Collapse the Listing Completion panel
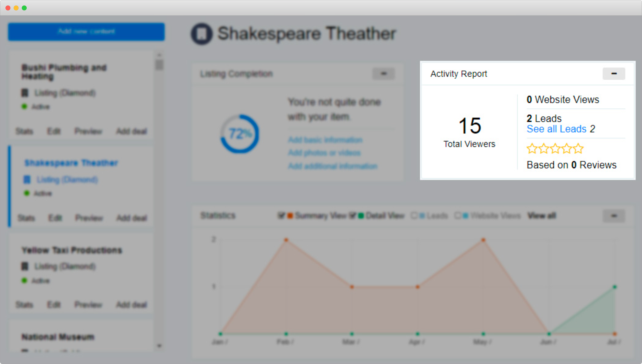 (384, 74)
